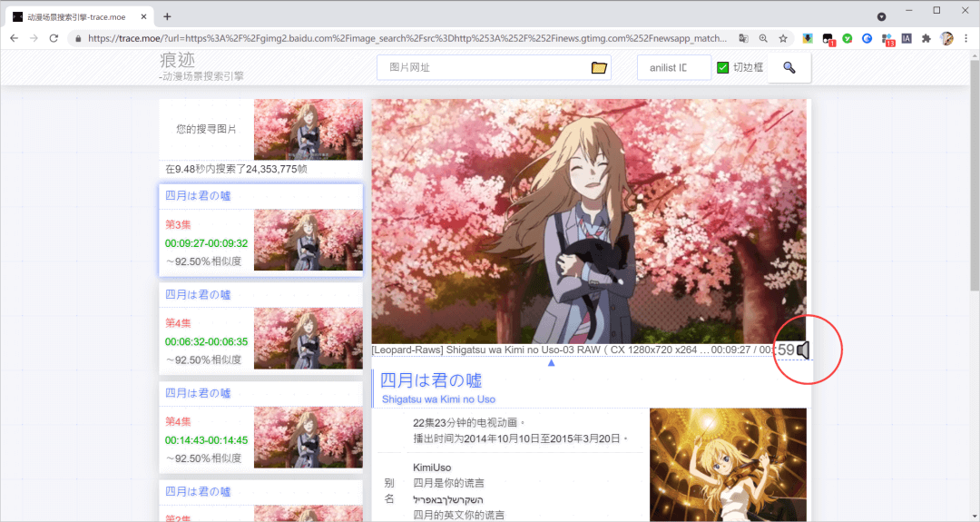Open the IA extension icon
Image resolution: width=980 pixels, height=522 pixels.
[906, 38]
